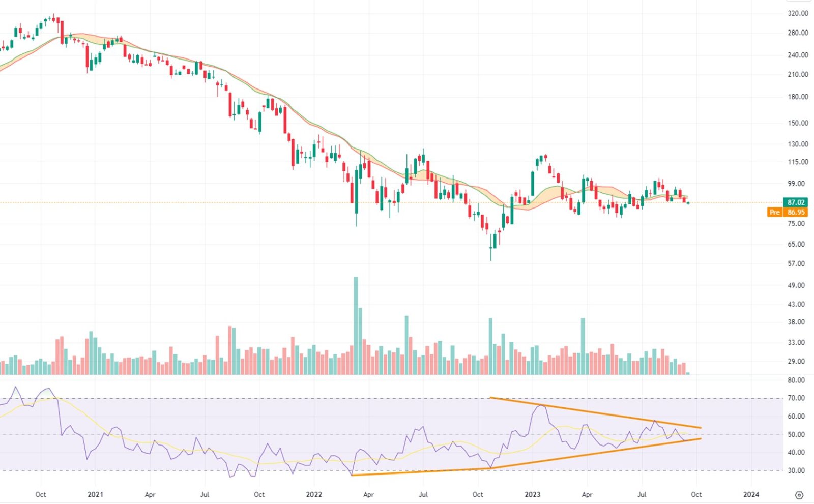This screenshot has height=504, width=814.
Task: Select the 2024 date axis label
Action: point(751,494)
